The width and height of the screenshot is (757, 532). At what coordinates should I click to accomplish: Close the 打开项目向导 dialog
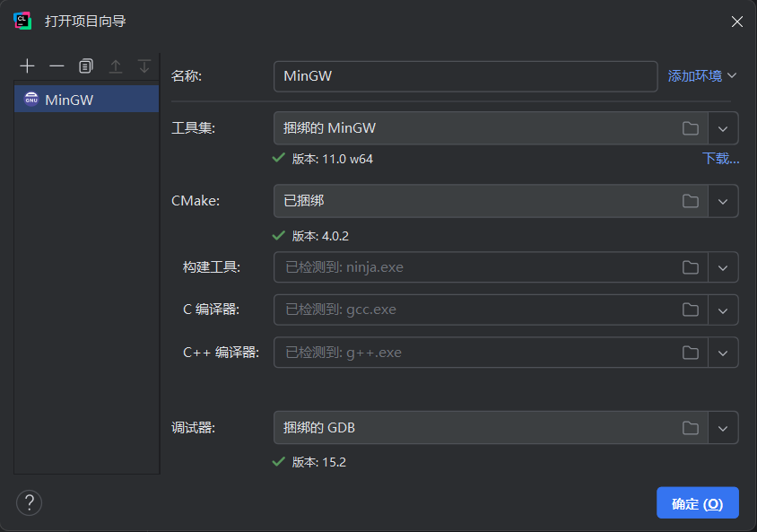[x=736, y=22]
